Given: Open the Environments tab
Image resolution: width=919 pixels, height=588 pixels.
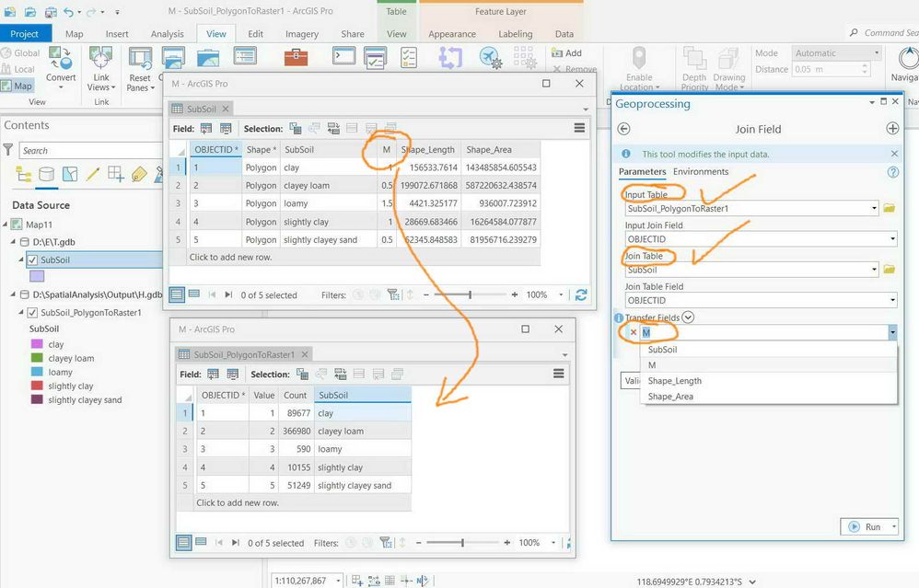Looking at the screenshot, I should pos(701,171).
